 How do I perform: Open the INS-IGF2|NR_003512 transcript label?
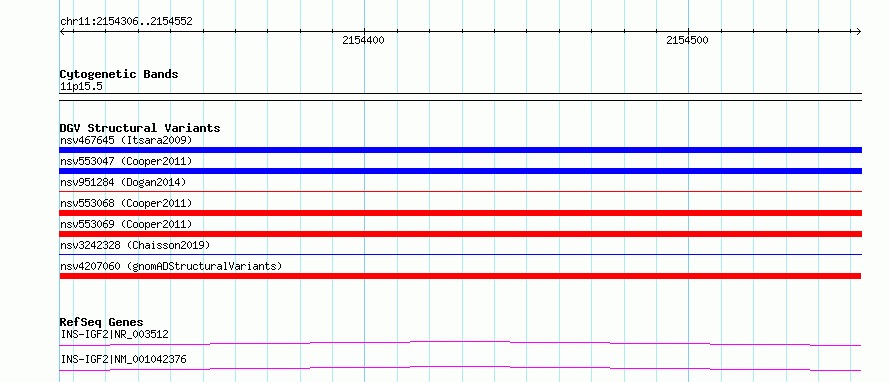click(114, 334)
